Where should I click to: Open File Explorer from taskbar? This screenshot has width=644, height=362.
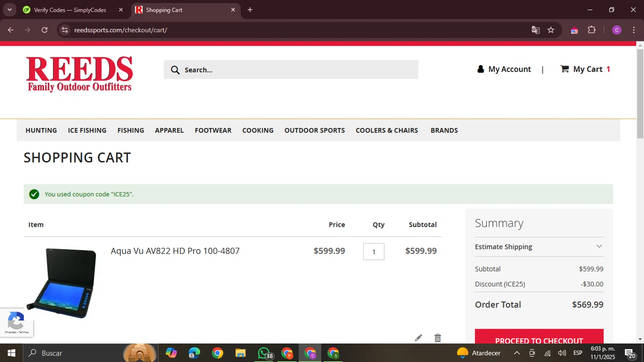tap(240, 353)
